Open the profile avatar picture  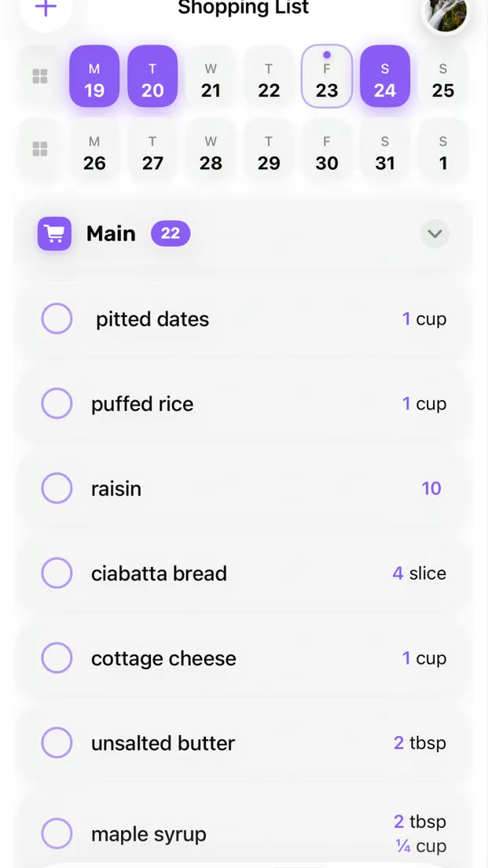(446, 16)
